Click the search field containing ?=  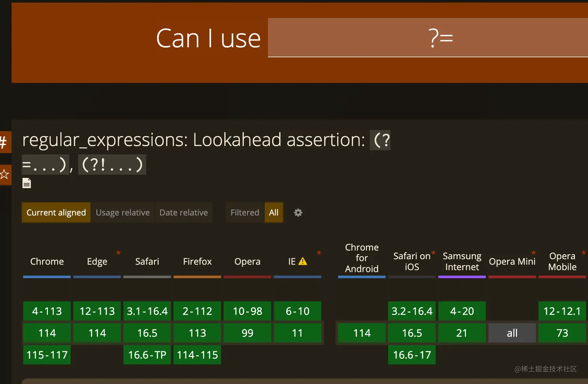pyautogui.click(x=428, y=38)
